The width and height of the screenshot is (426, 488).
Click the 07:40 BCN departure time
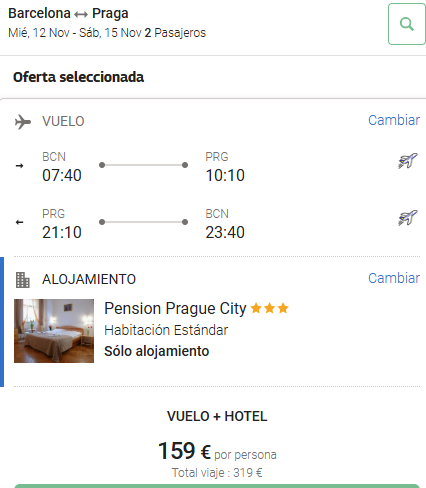(x=62, y=175)
